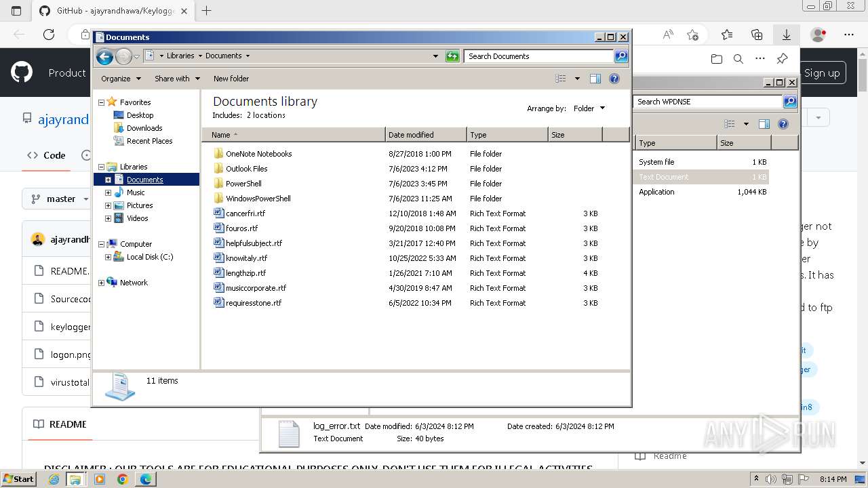
Task: Click the GitHub logo on the page
Action: coord(22,73)
